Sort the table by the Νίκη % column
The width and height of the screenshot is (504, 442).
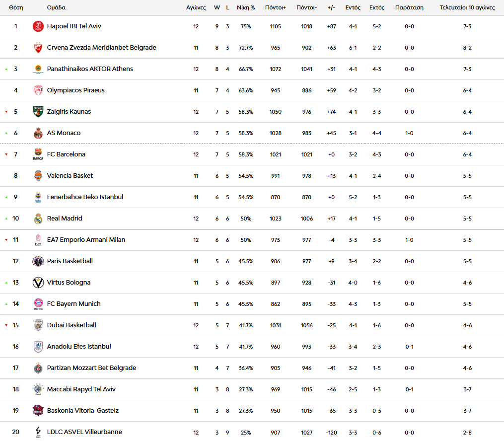(x=246, y=8)
